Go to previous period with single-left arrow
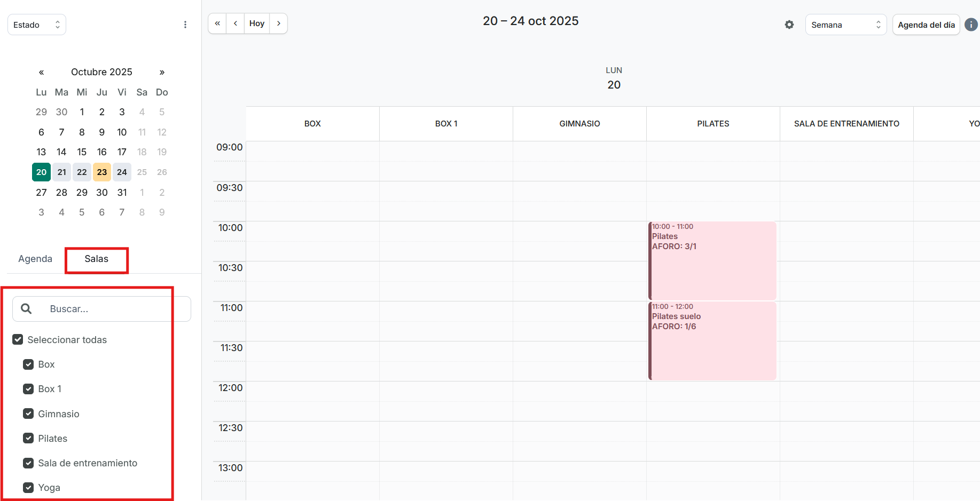This screenshot has width=980, height=501. pos(235,23)
